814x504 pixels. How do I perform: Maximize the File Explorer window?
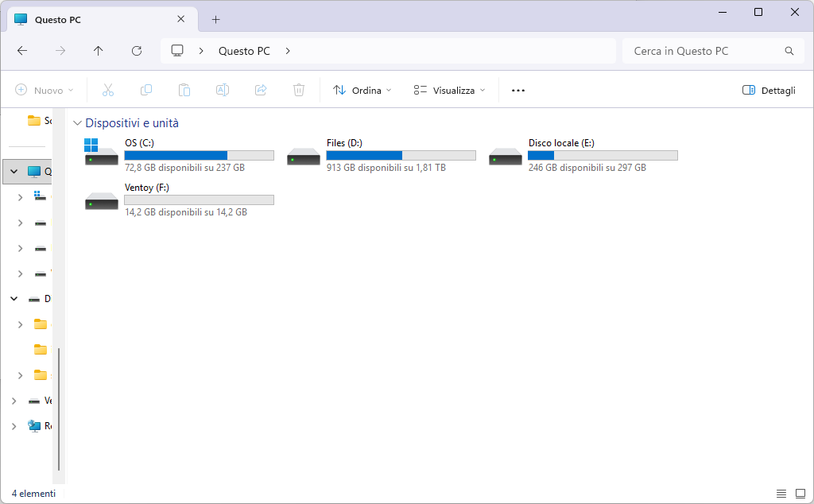(758, 12)
